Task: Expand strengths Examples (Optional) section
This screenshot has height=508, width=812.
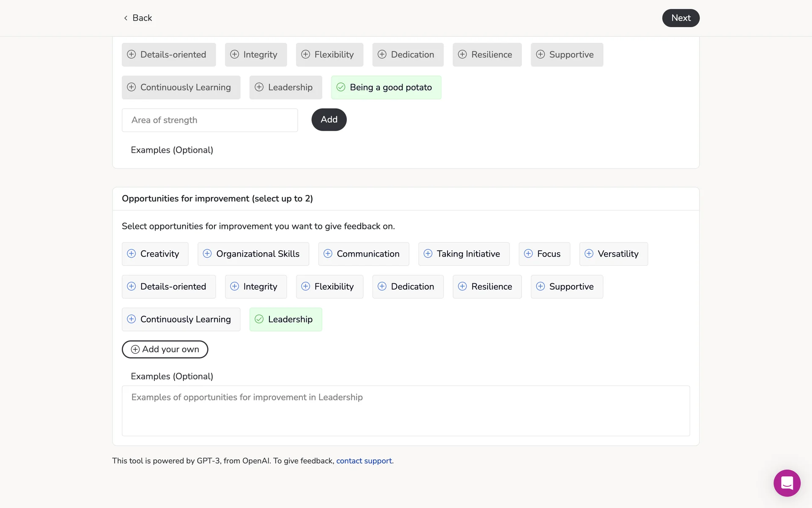Action: 172,150
